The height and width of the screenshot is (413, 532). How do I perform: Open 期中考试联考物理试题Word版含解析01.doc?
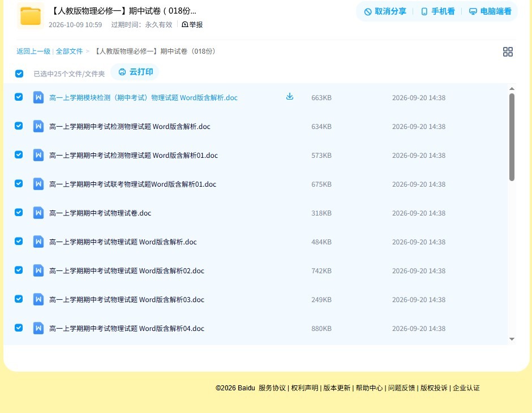pyautogui.click(x=132, y=184)
